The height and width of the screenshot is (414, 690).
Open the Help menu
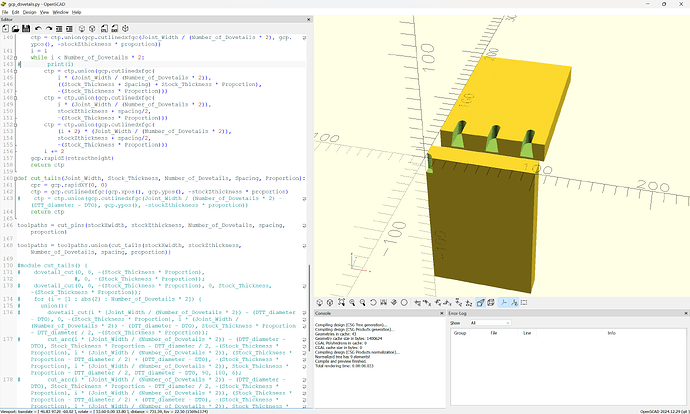coord(77,12)
